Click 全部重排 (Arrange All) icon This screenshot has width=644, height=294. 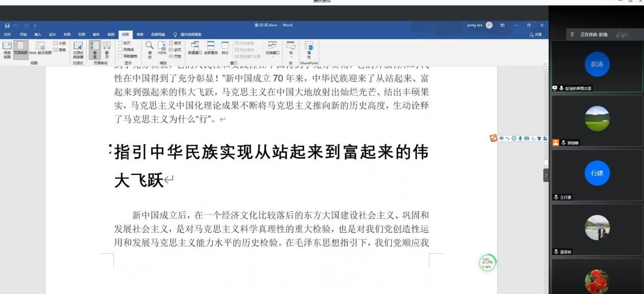pos(211,48)
